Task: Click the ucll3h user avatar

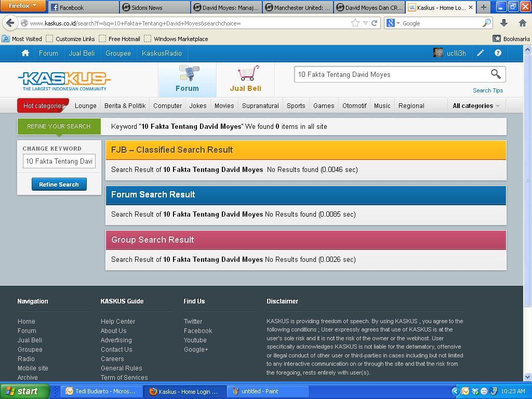Action: point(437,53)
